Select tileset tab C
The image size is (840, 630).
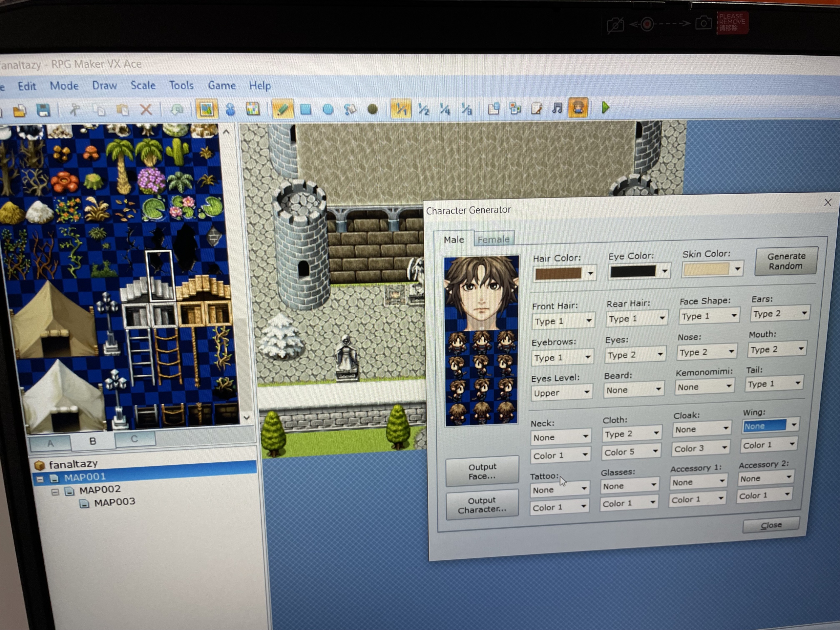135,439
